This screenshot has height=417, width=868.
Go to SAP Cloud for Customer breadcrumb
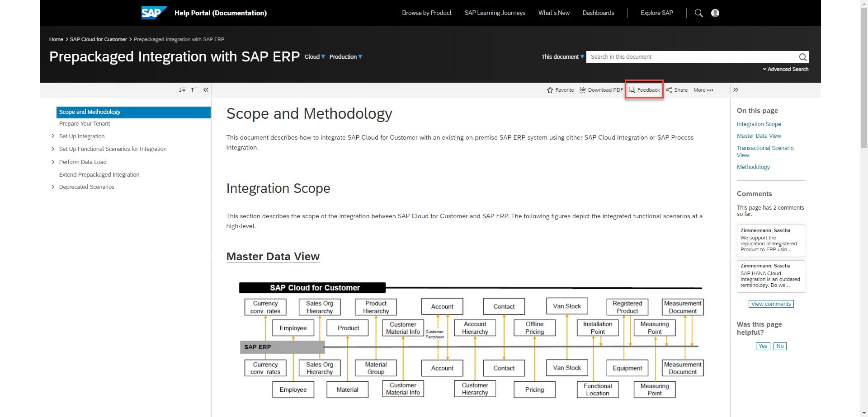coord(98,39)
